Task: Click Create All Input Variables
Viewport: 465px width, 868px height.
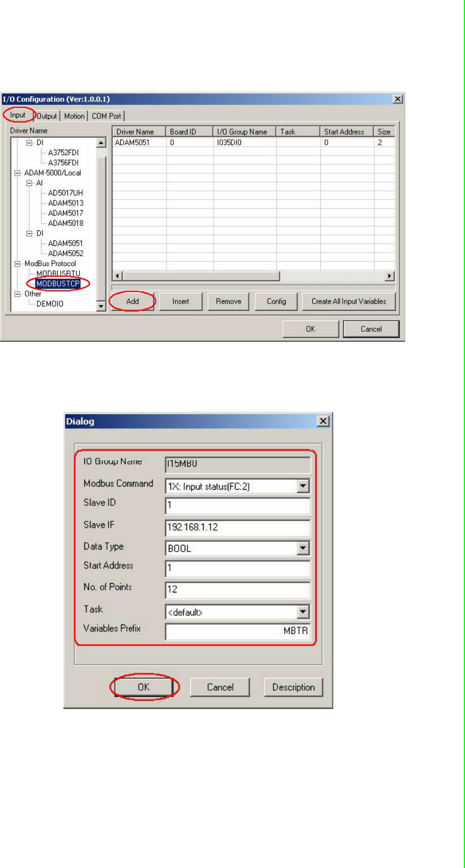Action: pos(349,301)
